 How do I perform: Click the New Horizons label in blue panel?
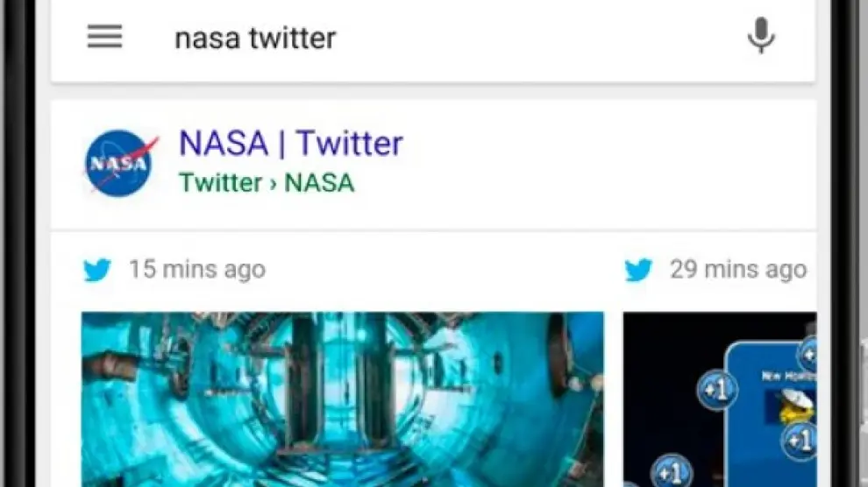click(x=785, y=374)
